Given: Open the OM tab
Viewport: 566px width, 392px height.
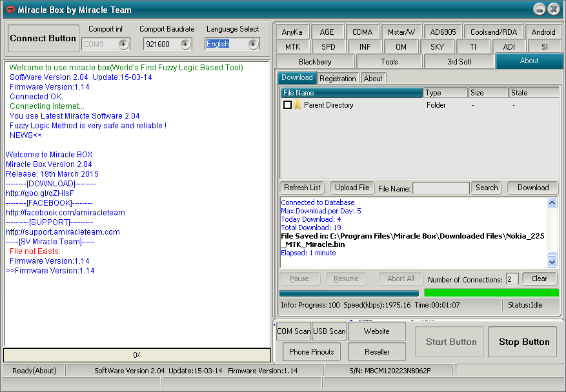Looking at the screenshot, I should [x=401, y=47].
